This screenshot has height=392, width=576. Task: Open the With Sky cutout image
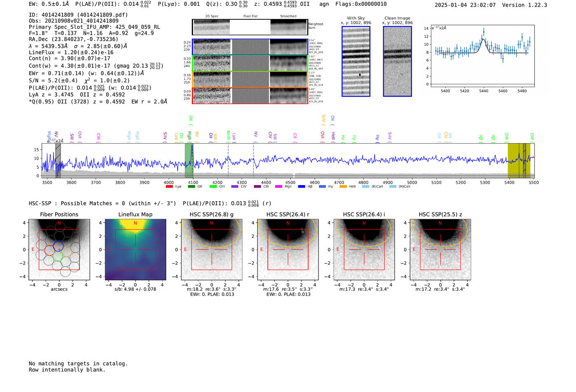tap(356, 61)
